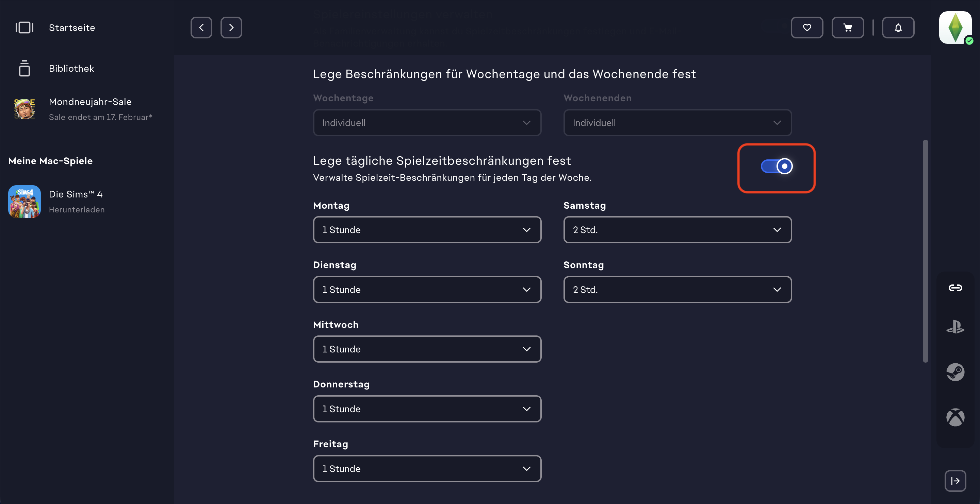Expand the Sonntag time limit dropdown
Screen dimensions: 980x504
coord(677,289)
